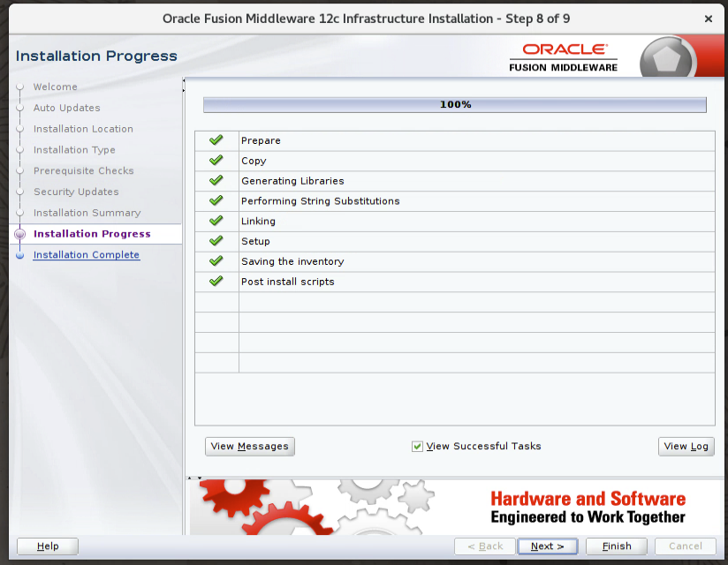Open the Help button
This screenshot has height=565, width=728.
pyautogui.click(x=48, y=546)
